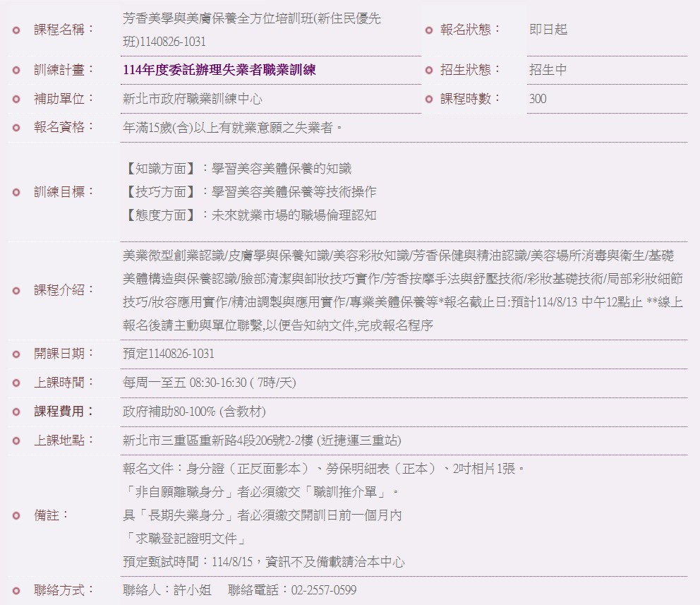Viewport: 700px width, 605px height.
Task: Click the bullet icon next to 上課地點
Action: tap(17, 441)
